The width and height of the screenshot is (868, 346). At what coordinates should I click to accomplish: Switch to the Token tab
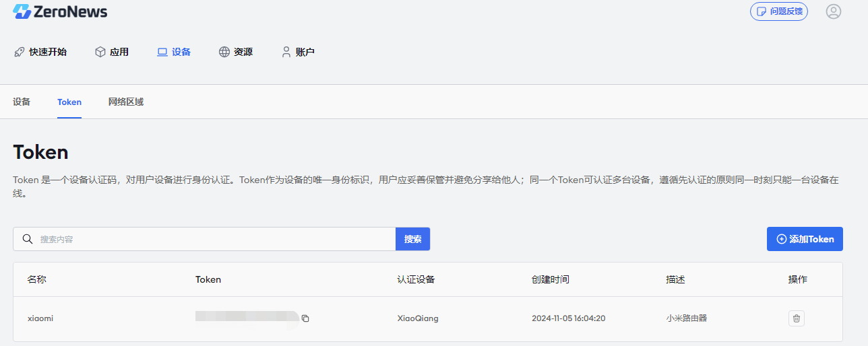tap(69, 102)
